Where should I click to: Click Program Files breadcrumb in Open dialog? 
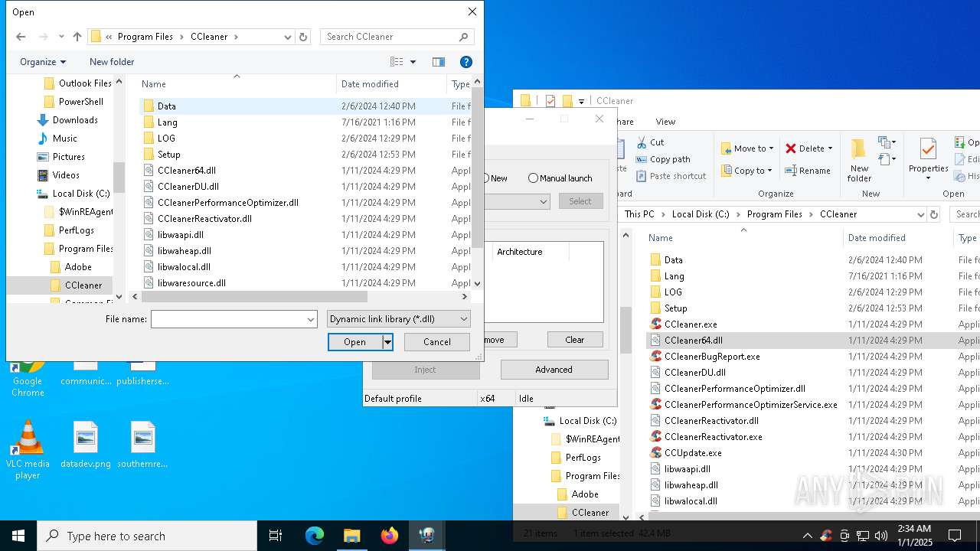(x=145, y=37)
